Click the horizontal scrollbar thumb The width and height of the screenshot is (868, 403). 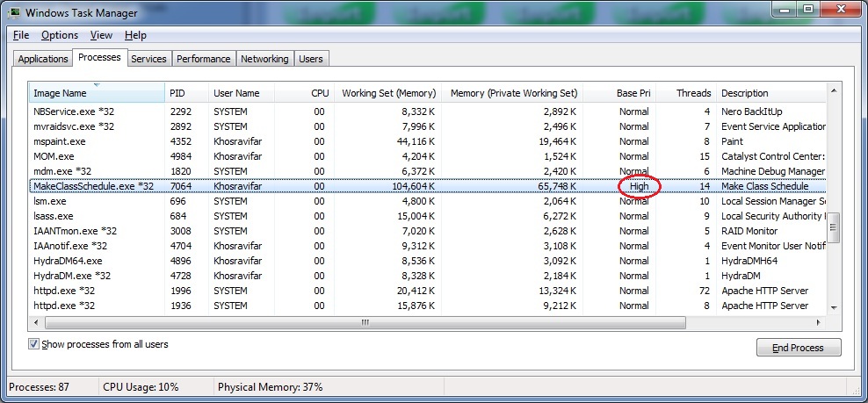pyautogui.click(x=365, y=322)
